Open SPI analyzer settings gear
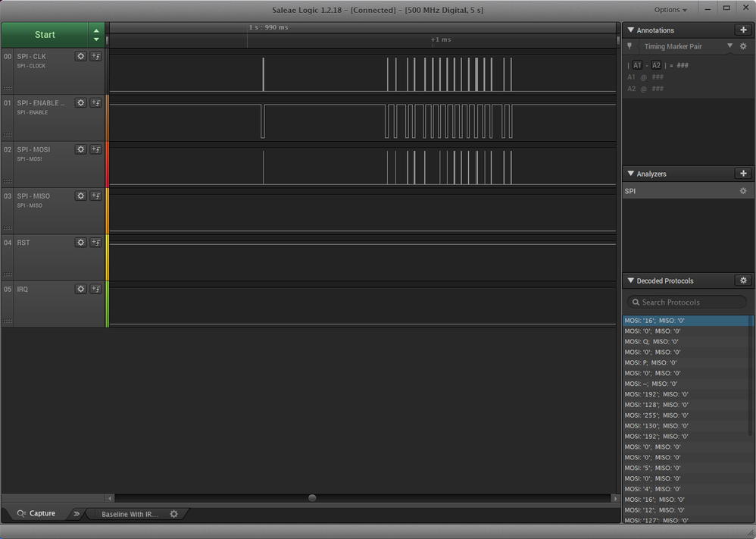756x539 pixels. [743, 191]
